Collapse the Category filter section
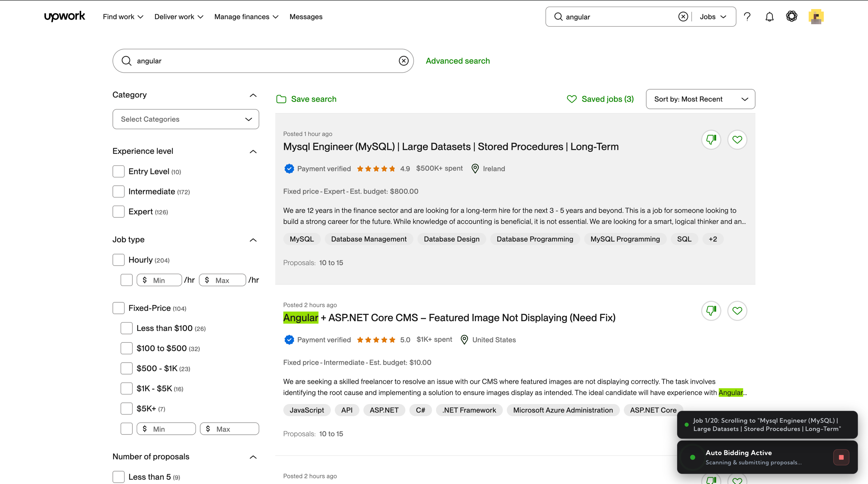 tap(253, 95)
